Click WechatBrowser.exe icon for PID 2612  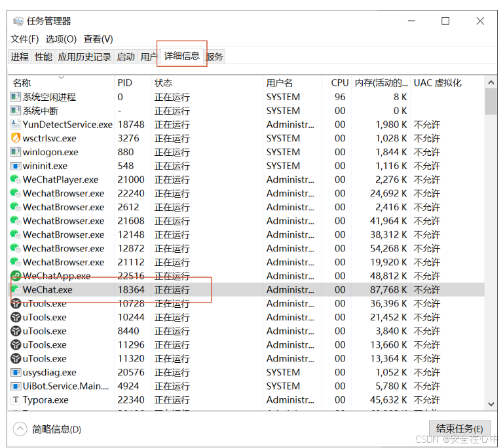coord(16,207)
